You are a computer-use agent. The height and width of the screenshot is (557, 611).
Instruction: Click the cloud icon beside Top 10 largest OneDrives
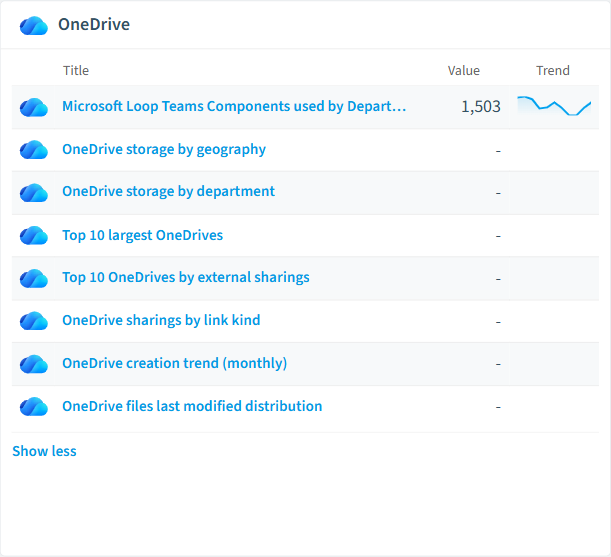[x=34, y=235]
